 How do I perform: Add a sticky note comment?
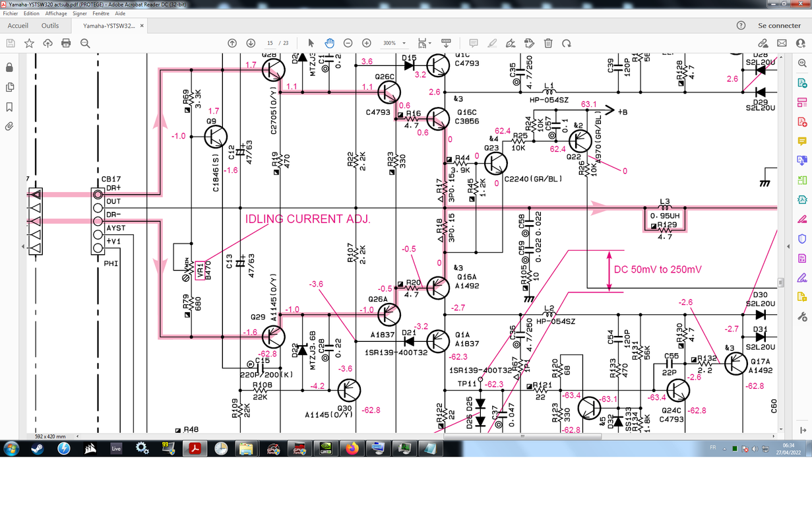click(x=474, y=43)
